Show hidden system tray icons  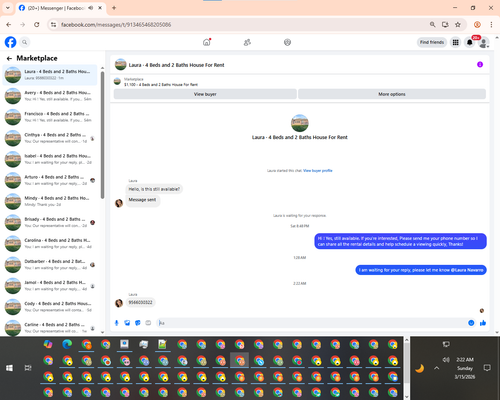pyautogui.click(x=437, y=368)
